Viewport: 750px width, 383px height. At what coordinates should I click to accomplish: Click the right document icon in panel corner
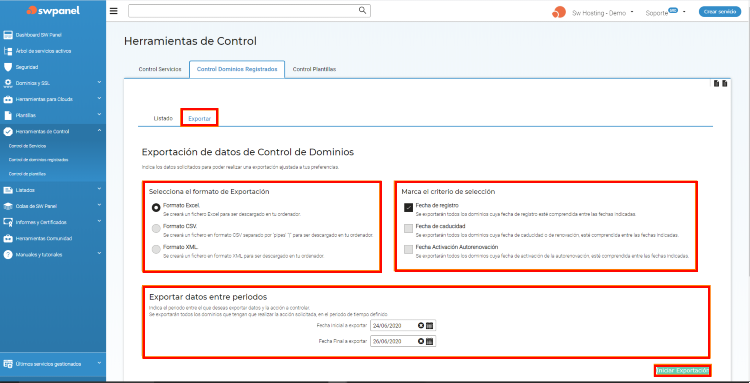[725, 84]
